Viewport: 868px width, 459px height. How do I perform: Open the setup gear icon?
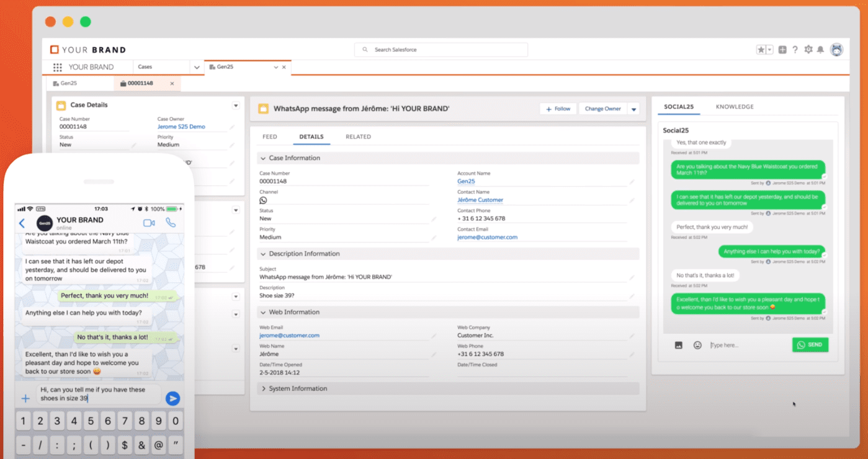click(808, 50)
